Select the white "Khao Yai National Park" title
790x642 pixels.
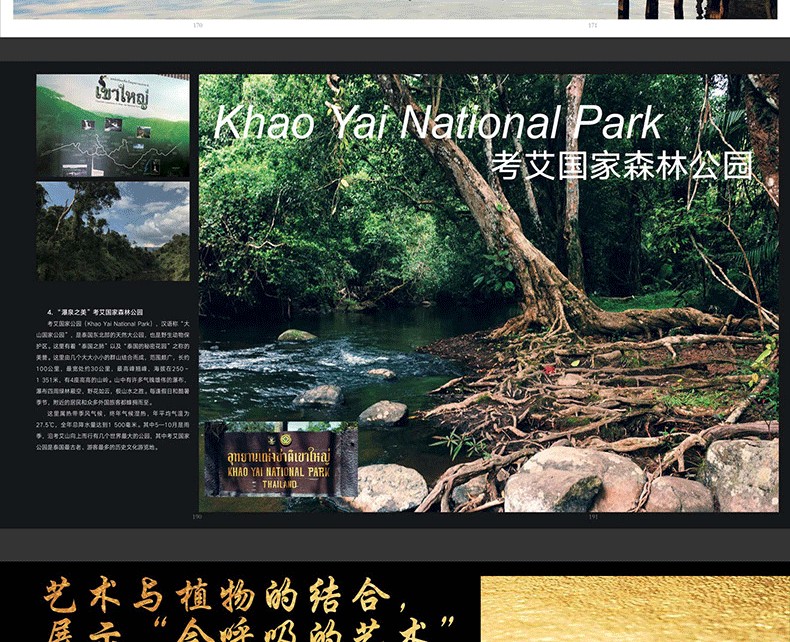click(x=437, y=123)
